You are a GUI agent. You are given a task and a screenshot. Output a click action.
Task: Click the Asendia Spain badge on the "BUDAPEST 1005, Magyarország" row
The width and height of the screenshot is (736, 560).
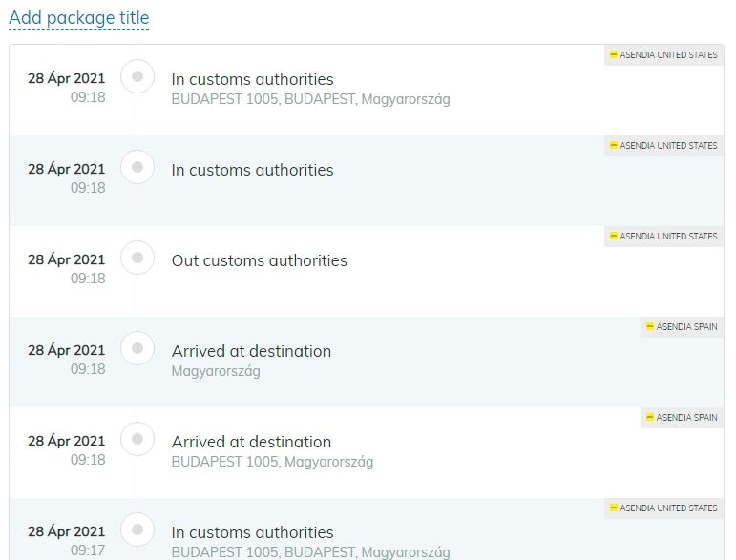[x=682, y=418]
